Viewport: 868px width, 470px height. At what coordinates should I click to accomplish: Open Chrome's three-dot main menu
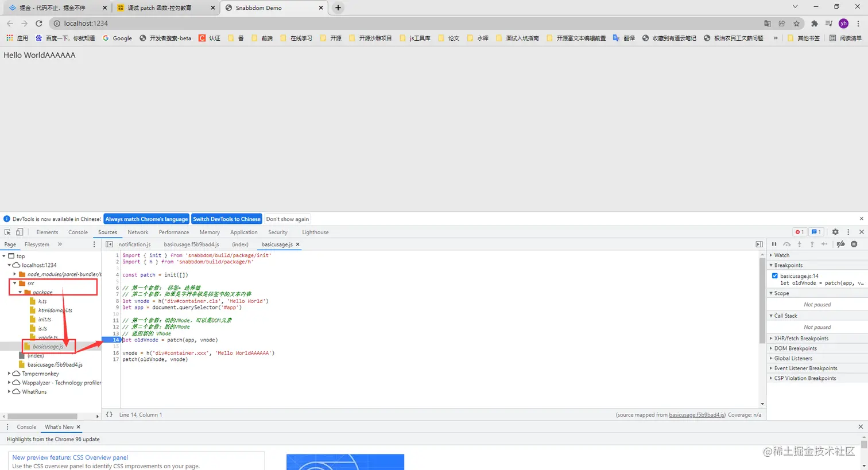pyautogui.click(x=858, y=24)
